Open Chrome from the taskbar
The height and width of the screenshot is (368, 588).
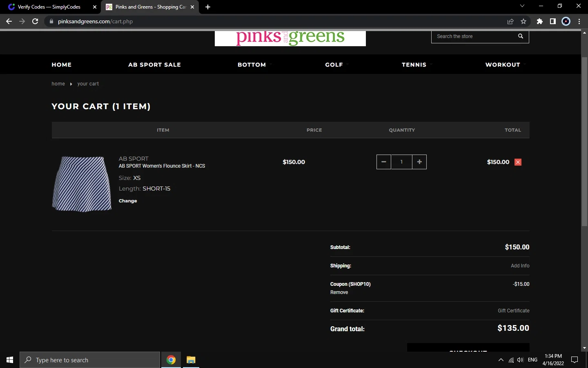coord(171,360)
